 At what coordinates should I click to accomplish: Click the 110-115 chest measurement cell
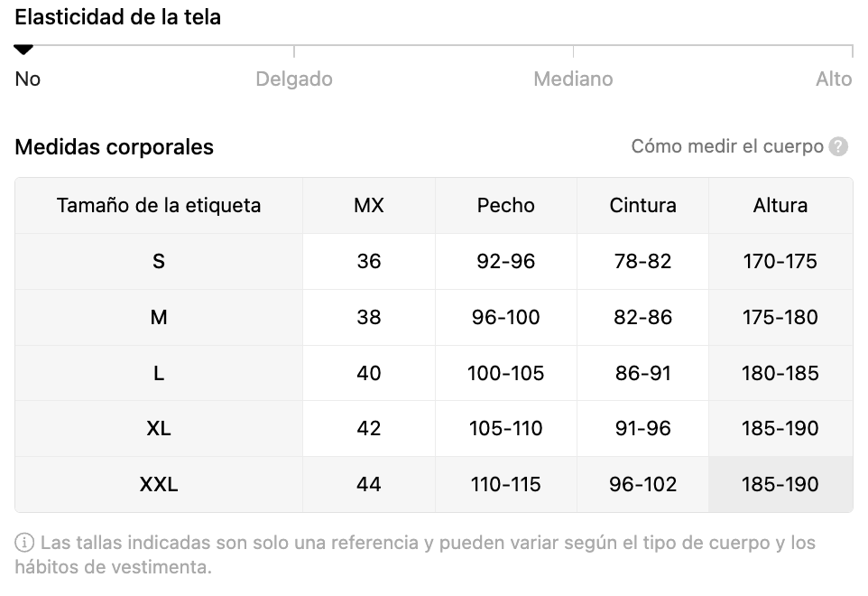(506, 485)
